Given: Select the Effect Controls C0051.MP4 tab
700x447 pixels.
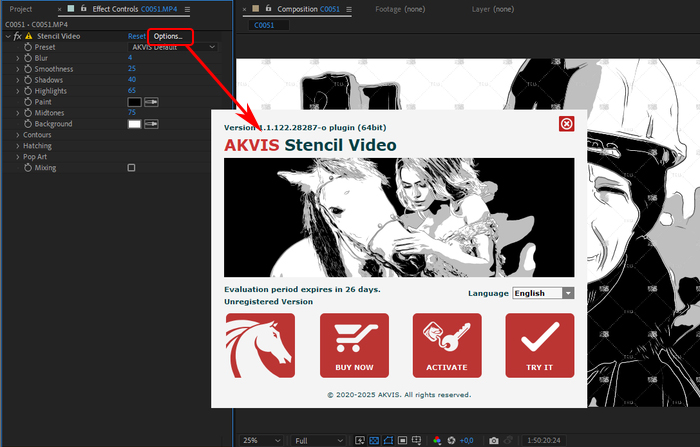Looking at the screenshot, I should pyautogui.click(x=134, y=9).
